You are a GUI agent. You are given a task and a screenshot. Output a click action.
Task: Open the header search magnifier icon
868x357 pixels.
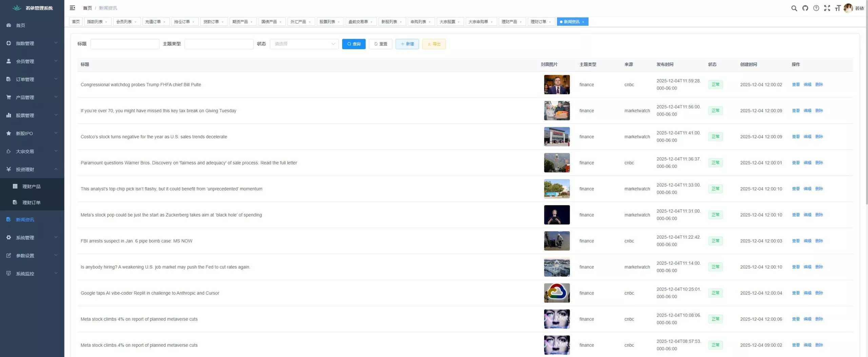point(794,8)
